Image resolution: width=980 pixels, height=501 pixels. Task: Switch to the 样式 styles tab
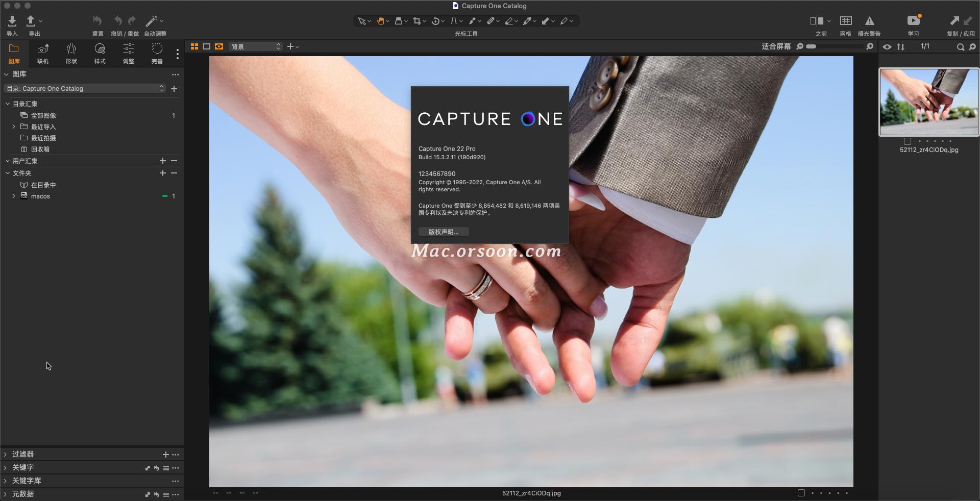pyautogui.click(x=100, y=53)
